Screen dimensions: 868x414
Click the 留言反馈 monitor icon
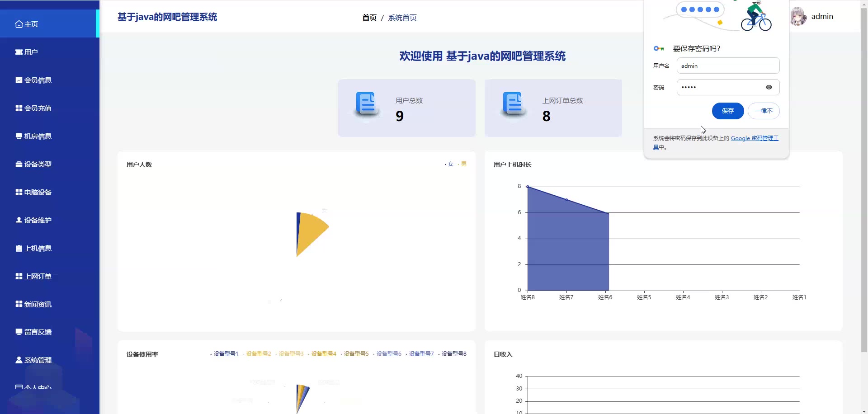point(19,332)
